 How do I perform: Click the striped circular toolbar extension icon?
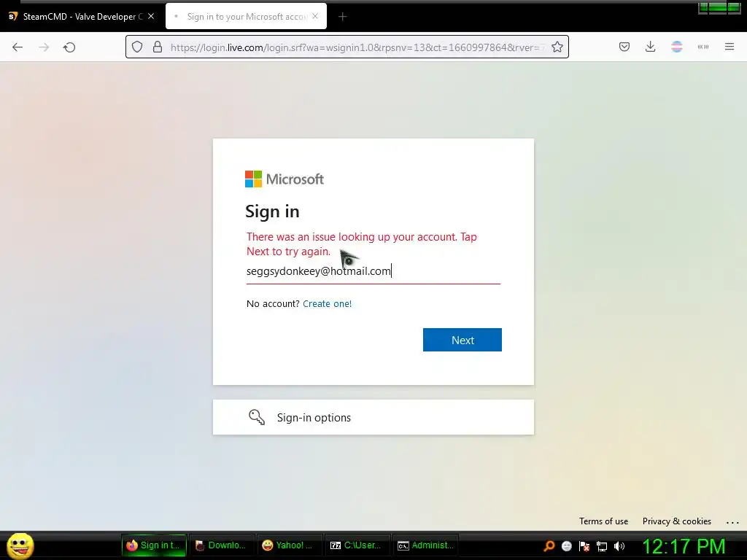[676, 47]
